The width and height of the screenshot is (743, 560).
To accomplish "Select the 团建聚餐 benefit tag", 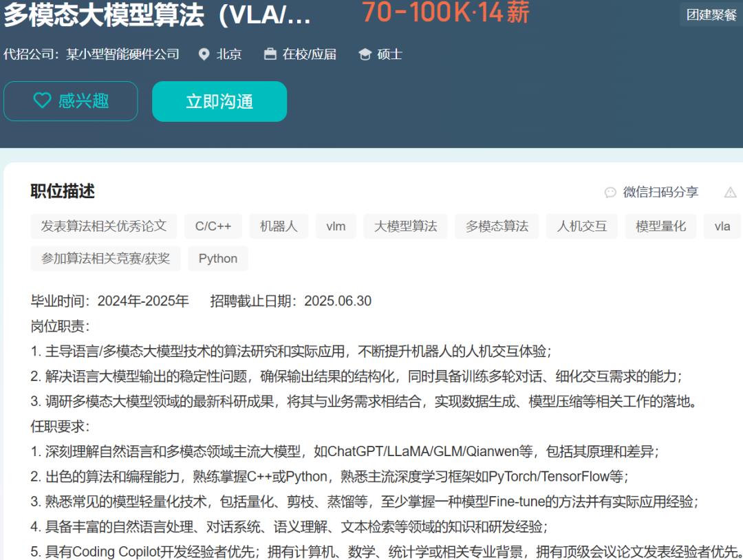I will pyautogui.click(x=711, y=14).
